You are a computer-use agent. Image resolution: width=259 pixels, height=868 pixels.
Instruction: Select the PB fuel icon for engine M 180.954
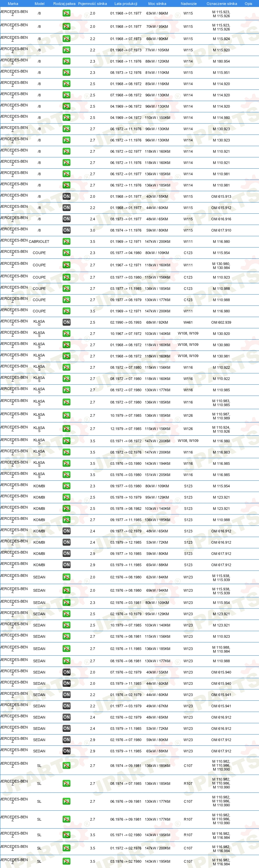coord(66,61)
